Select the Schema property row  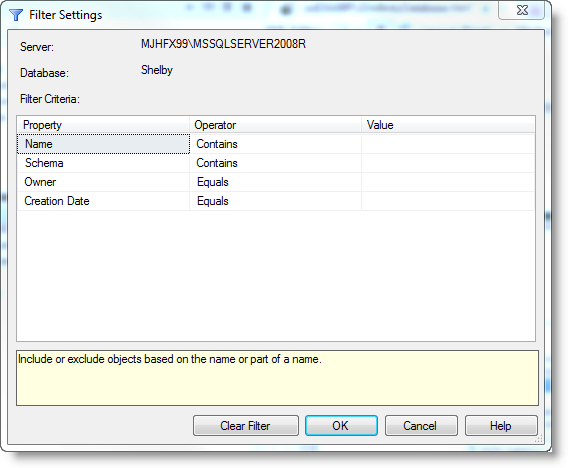(x=103, y=163)
